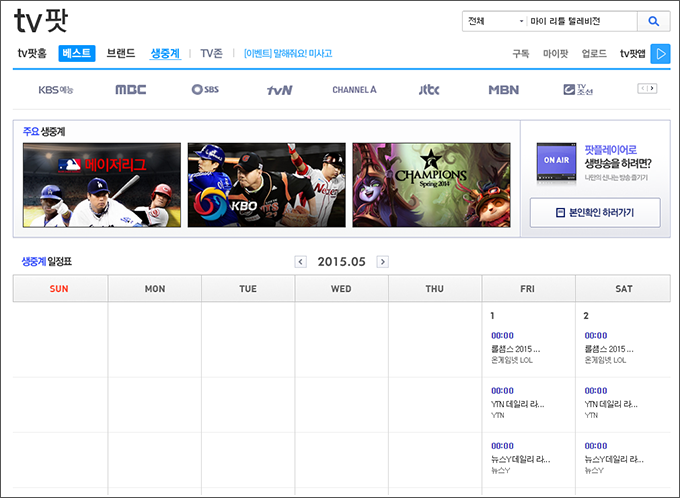Open the 브랜드 tab
Viewport: 680px width, 498px height.
pos(121,53)
